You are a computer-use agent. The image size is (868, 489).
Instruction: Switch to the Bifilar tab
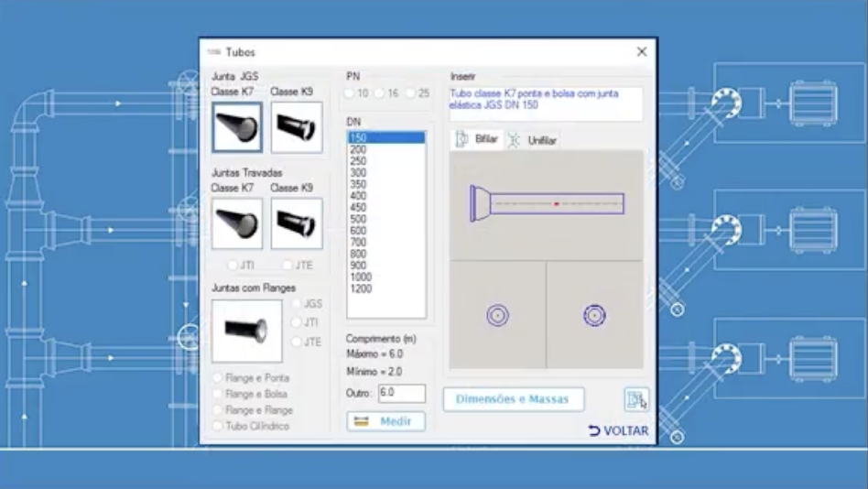pos(477,139)
